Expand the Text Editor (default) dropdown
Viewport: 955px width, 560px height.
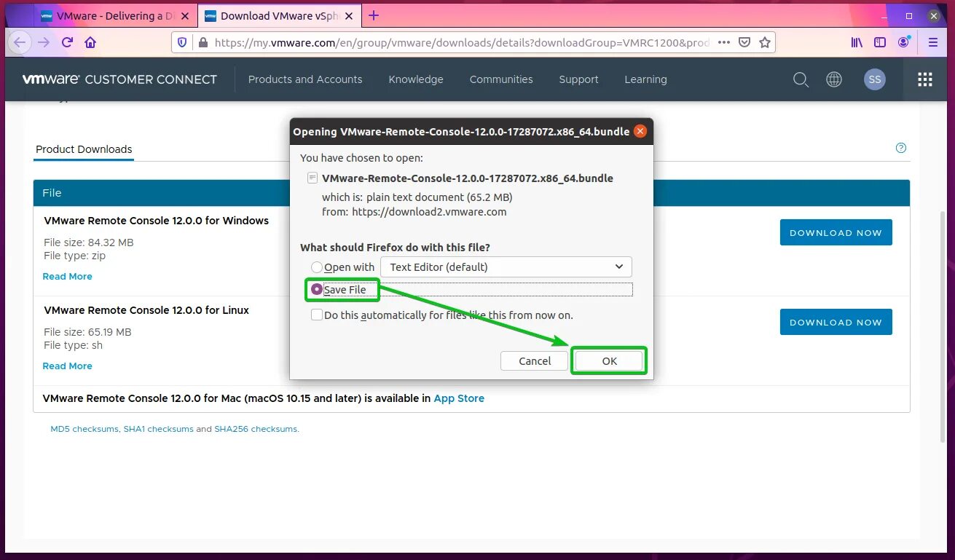(x=506, y=267)
